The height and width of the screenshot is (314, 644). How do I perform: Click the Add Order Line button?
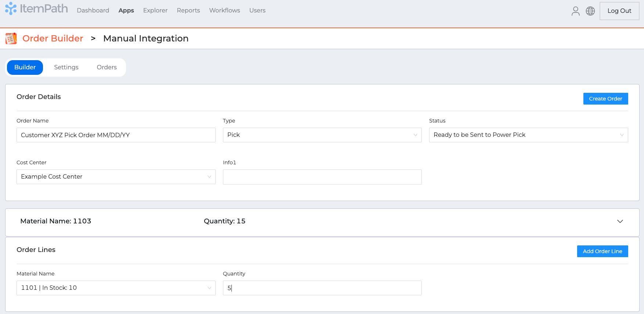tap(602, 251)
